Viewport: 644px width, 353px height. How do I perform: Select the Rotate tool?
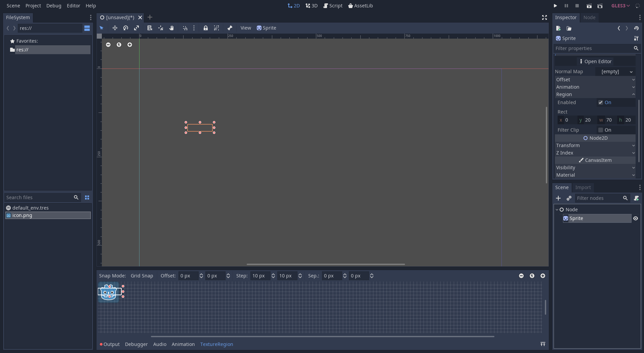(126, 28)
